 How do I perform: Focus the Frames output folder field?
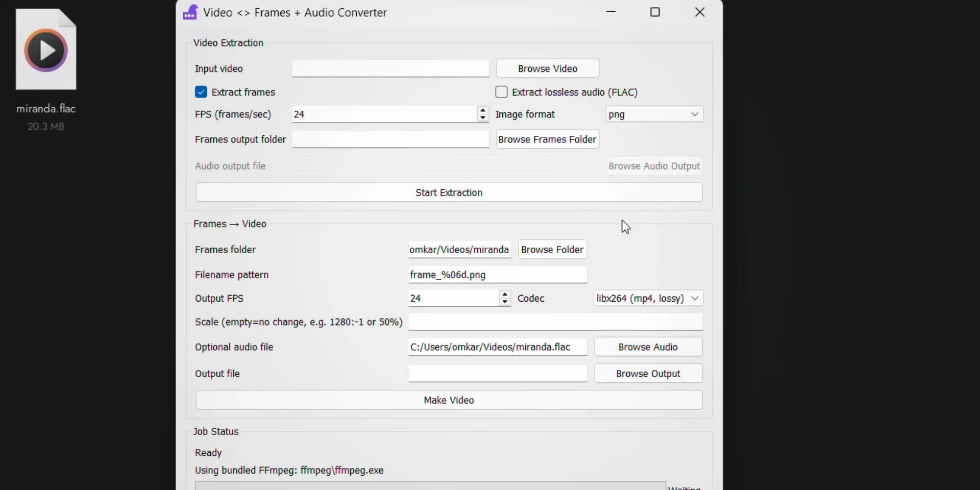[390, 139]
